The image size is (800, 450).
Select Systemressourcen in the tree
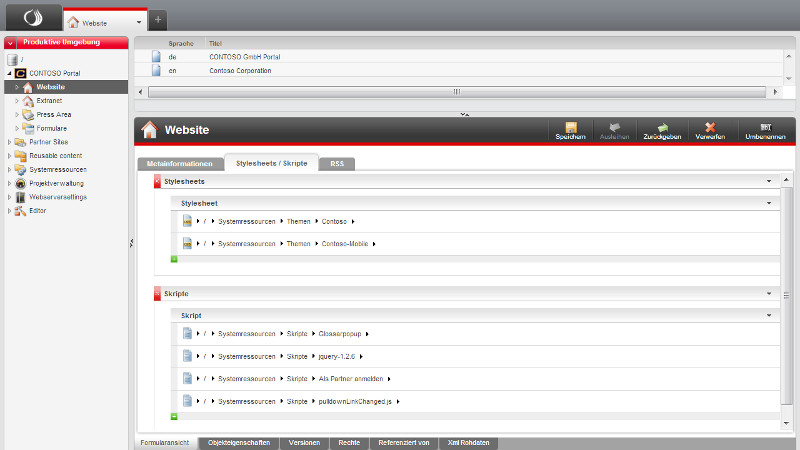click(56, 170)
